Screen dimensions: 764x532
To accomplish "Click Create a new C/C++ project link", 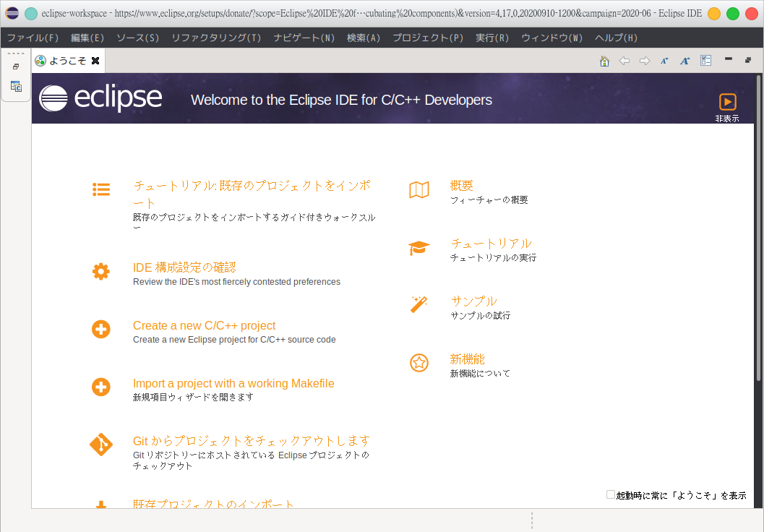I will coord(204,325).
